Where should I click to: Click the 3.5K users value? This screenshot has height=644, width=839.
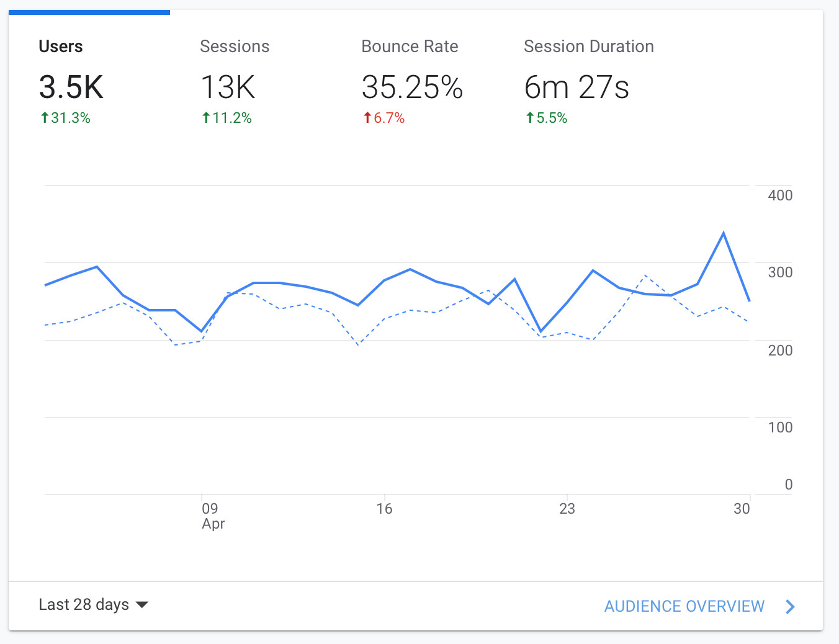point(71,87)
